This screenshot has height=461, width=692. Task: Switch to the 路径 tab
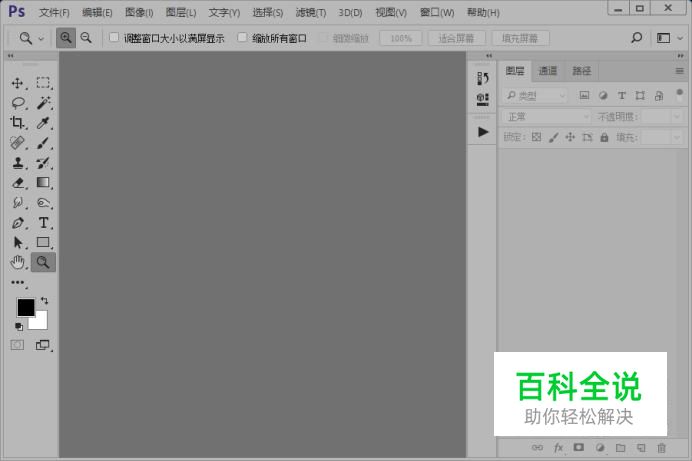581,71
